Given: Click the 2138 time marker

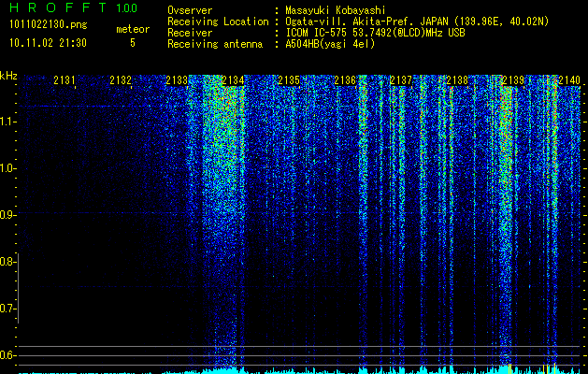Looking at the screenshot, I should pyautogui.click(x=457, y=80).
